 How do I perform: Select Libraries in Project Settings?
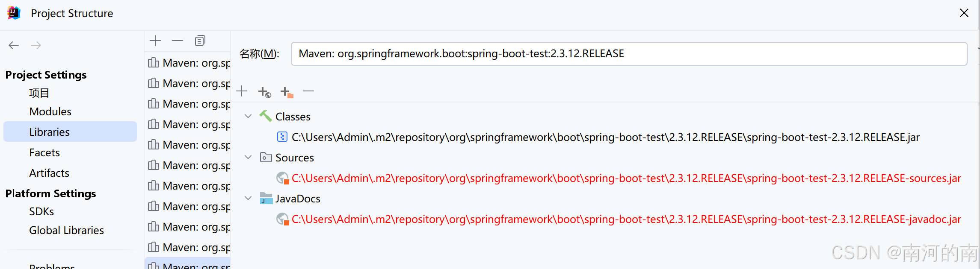point(70,132)
